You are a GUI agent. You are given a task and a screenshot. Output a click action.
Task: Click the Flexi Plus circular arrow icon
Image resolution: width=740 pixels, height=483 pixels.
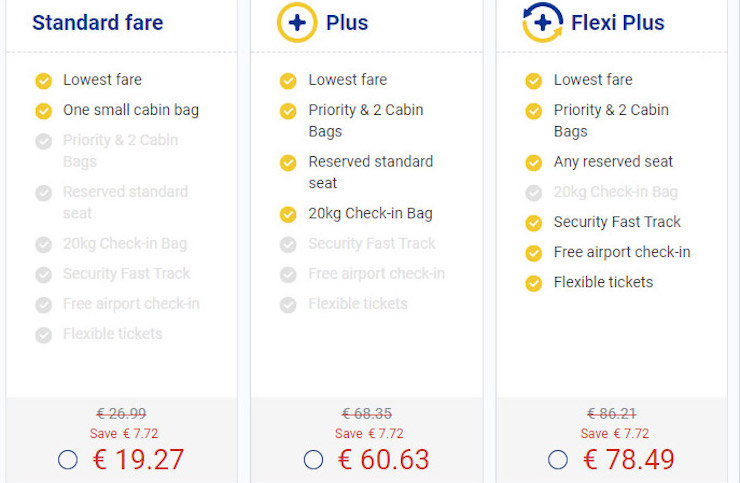pos(542,22)
